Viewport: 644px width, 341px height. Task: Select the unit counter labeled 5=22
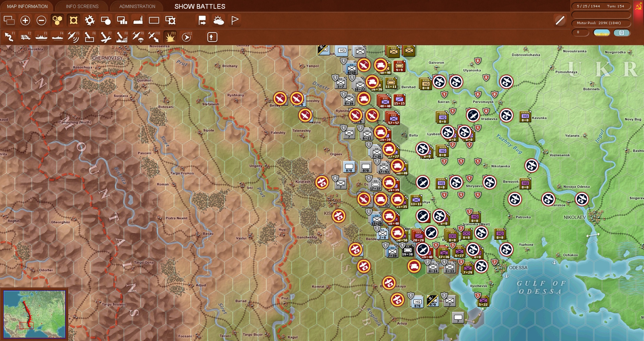tap(483, 300)
